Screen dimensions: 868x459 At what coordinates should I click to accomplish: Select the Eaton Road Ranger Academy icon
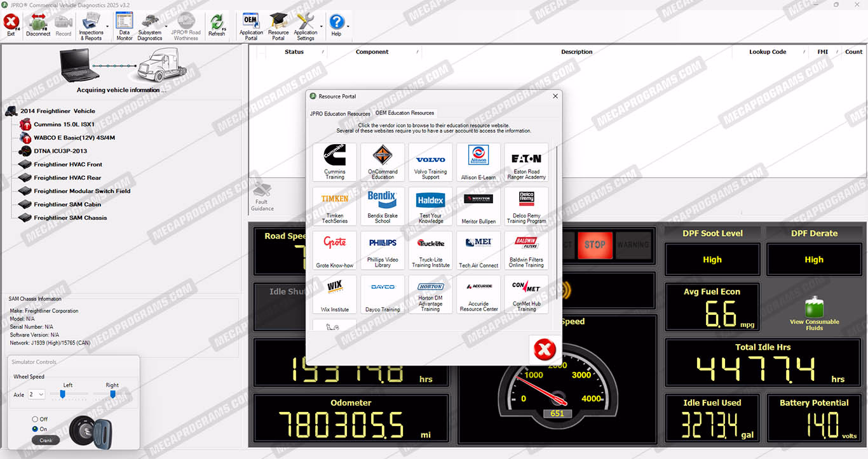(526, 162)
